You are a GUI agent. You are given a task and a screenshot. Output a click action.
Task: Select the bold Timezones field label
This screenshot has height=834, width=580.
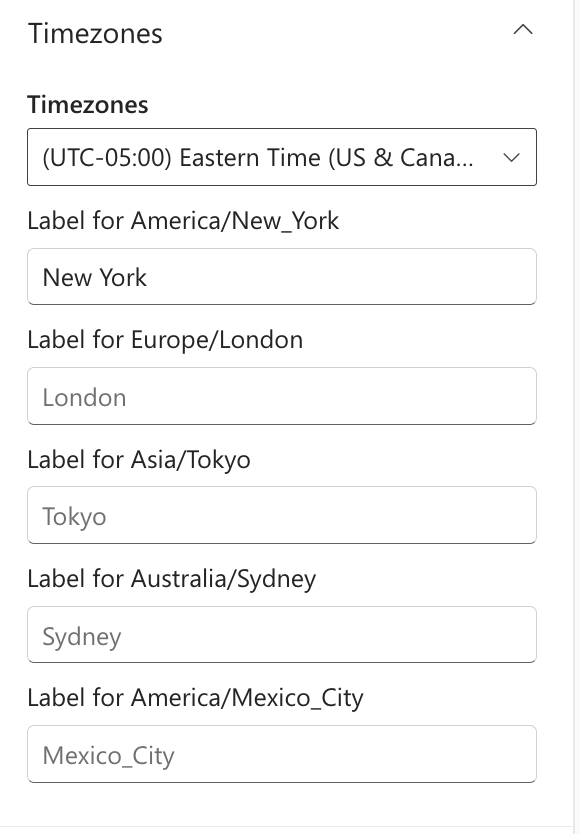pyautogui.click(x=87, y=105)
